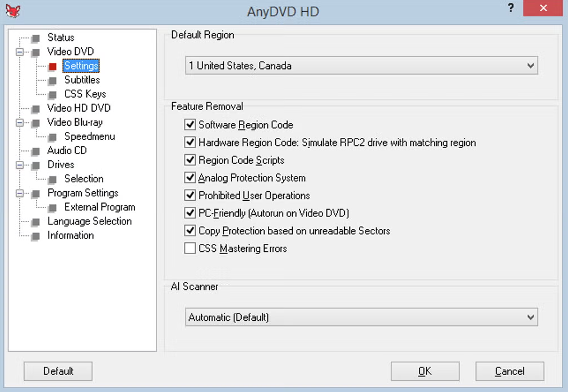
Task: Click the red square icon beside Settings
Action: click(54, 66)
